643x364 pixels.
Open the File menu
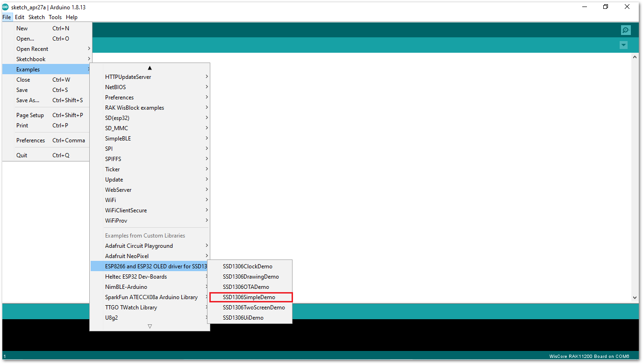coord(7,17)
